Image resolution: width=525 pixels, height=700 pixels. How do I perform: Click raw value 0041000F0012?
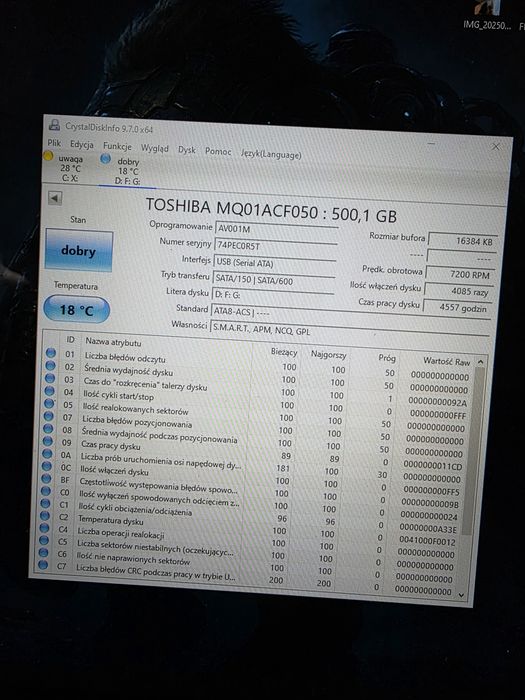(427, 542)
